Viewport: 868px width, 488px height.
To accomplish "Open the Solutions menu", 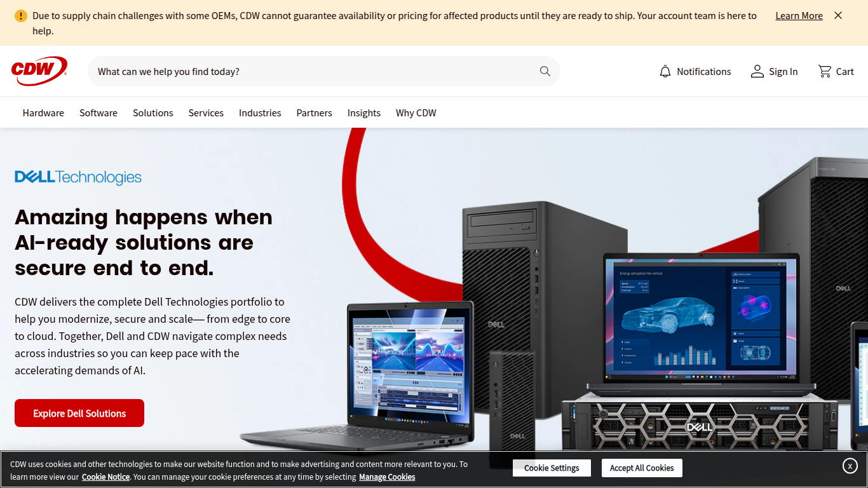I will (x=153, y=112).
